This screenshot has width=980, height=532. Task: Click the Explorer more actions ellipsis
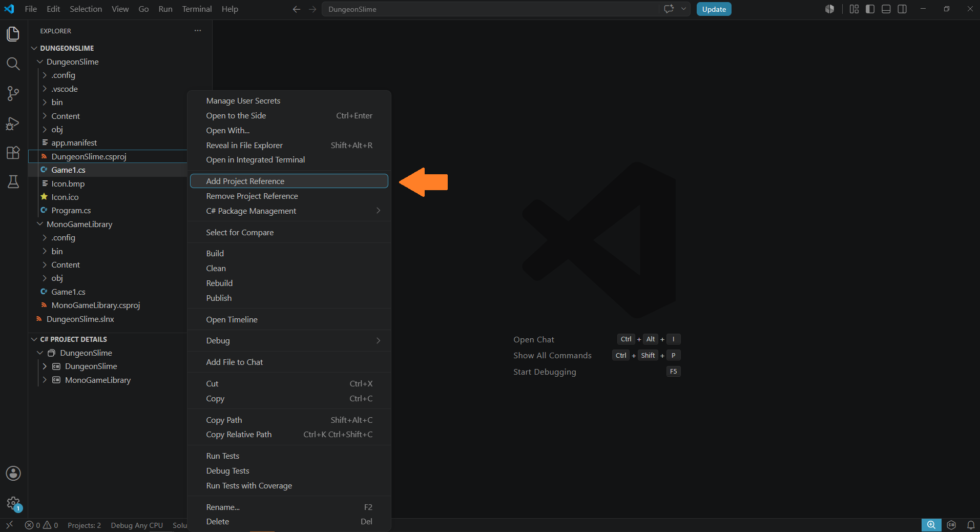198,31
